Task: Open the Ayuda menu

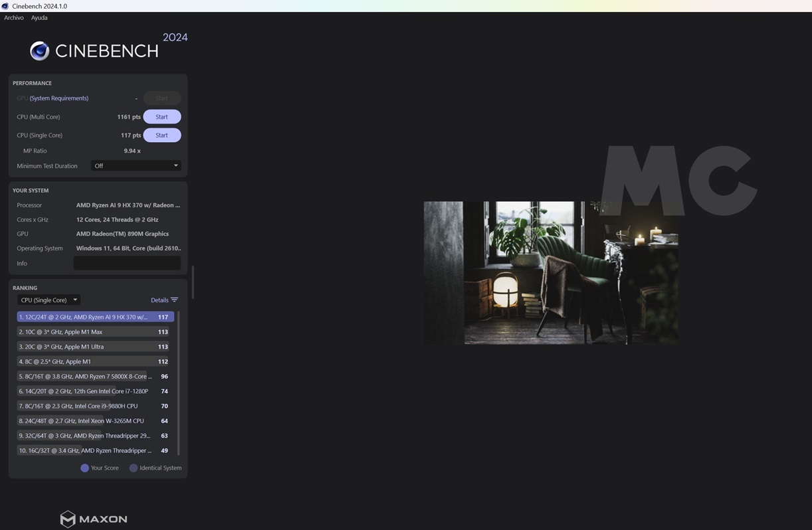Action: (39, 18)
